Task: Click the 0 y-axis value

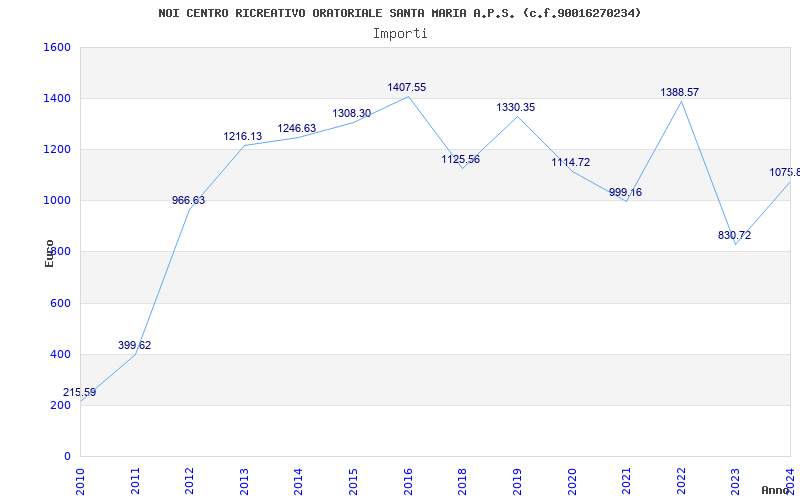Action: [x=67, y=457]
